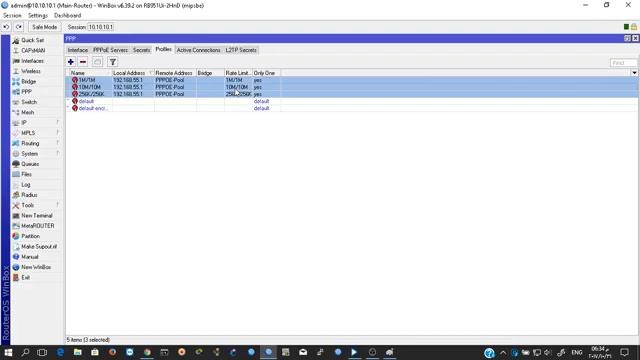Open MetaROUTER in the sidebar
Screen dimensions: 640x360
coord(37,226)
